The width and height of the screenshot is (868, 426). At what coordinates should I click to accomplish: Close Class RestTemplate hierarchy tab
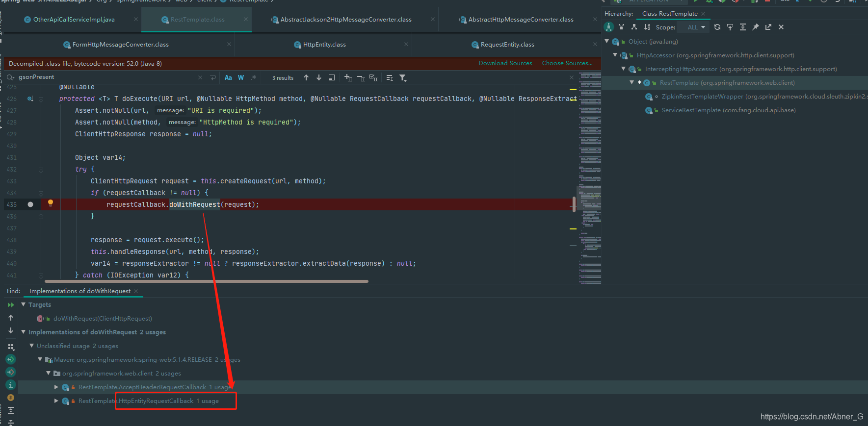coord(703,14)
